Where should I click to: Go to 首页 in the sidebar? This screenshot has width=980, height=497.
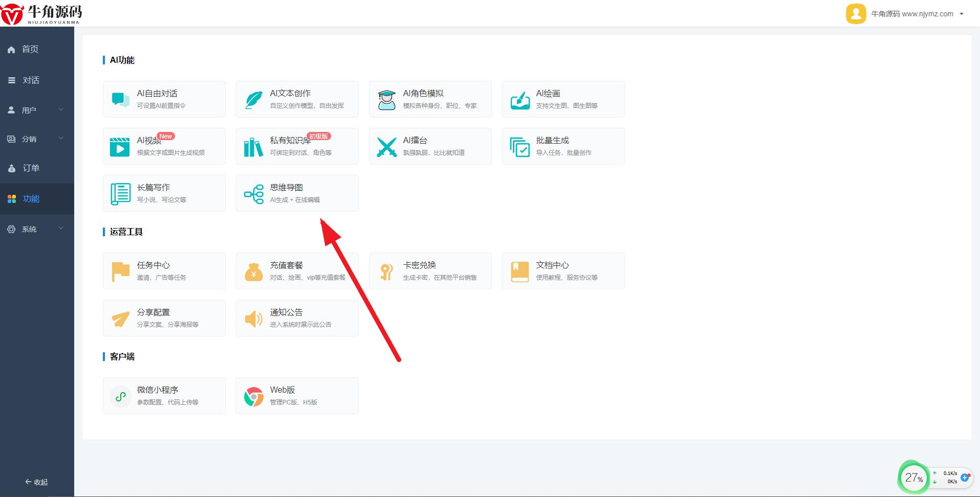(37, 49)
